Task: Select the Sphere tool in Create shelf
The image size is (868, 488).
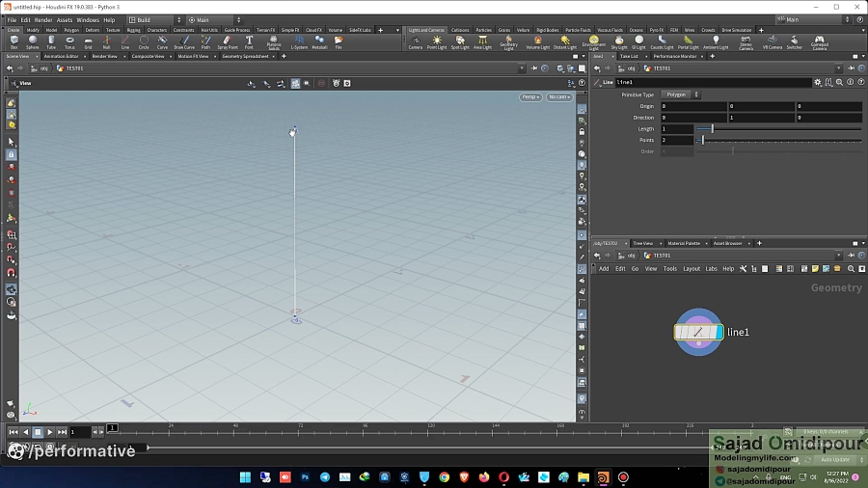Action: click(x=33, y=41)
